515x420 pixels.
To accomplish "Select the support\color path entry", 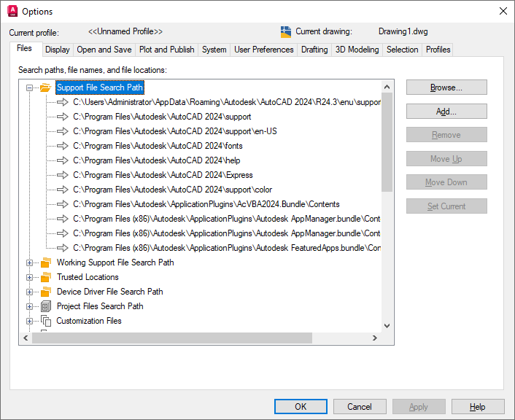I will pos(172,190).
